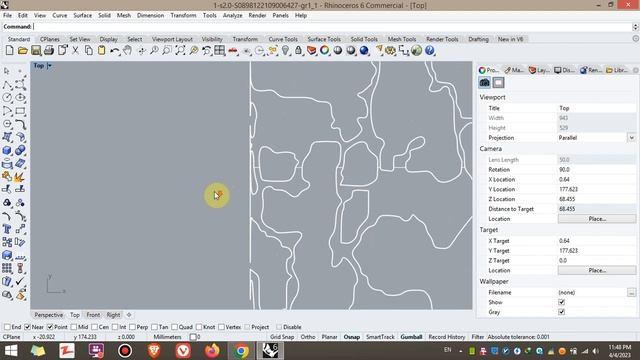
Task: Toggle Gumball in status bar
Action: pyautogui.click(x=411, y=337)
